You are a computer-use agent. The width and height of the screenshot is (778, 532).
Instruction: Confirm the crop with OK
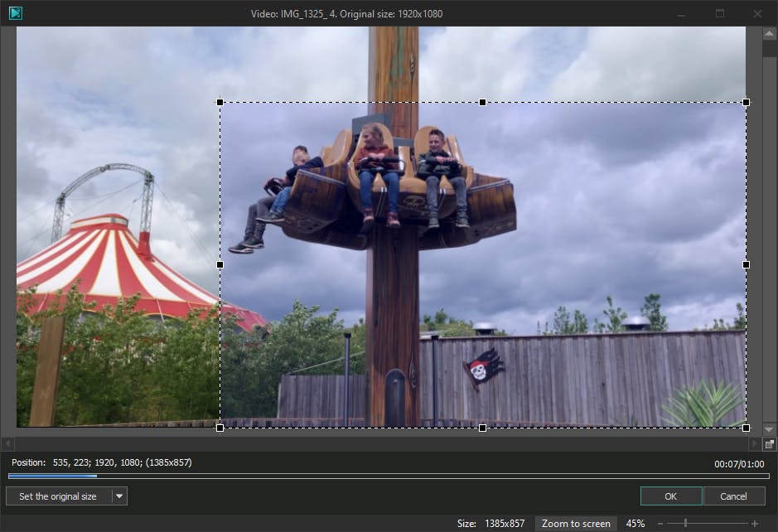tap(670, 496)
